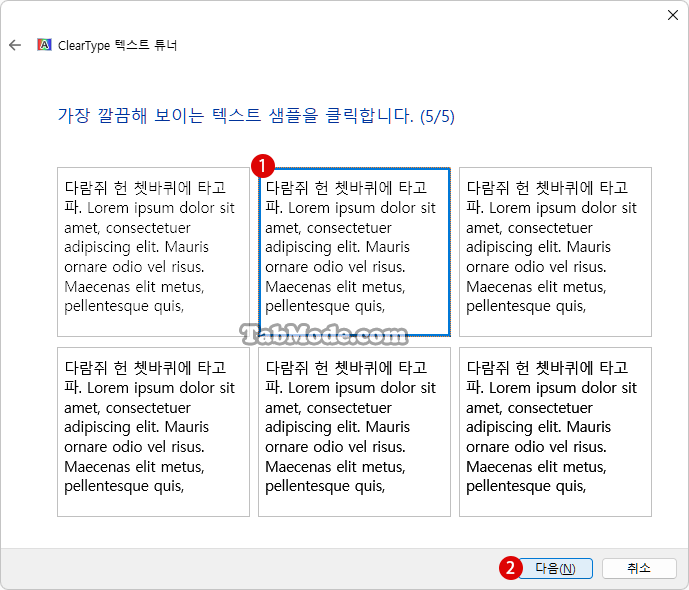Go back with the left arrow

tap(15, 45)
